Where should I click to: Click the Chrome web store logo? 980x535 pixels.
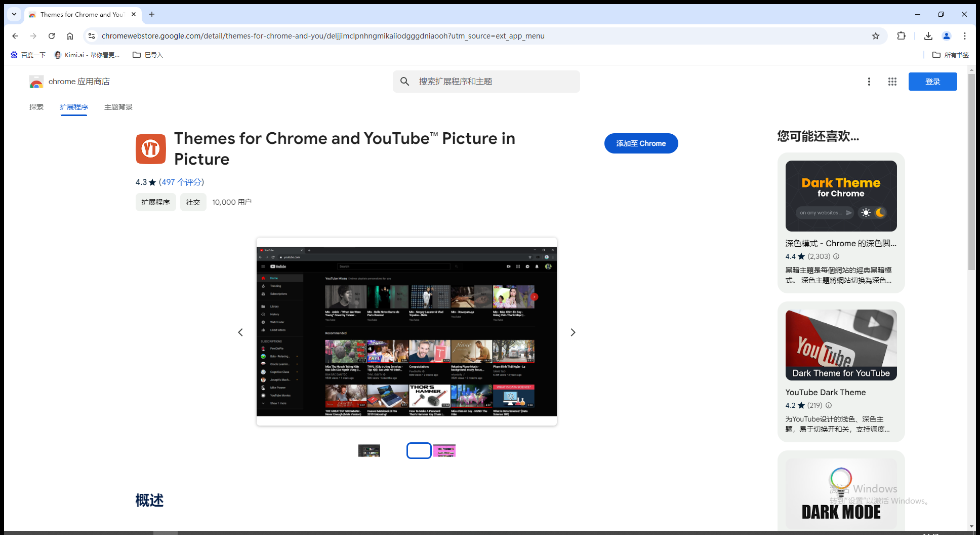pos(36,82)
